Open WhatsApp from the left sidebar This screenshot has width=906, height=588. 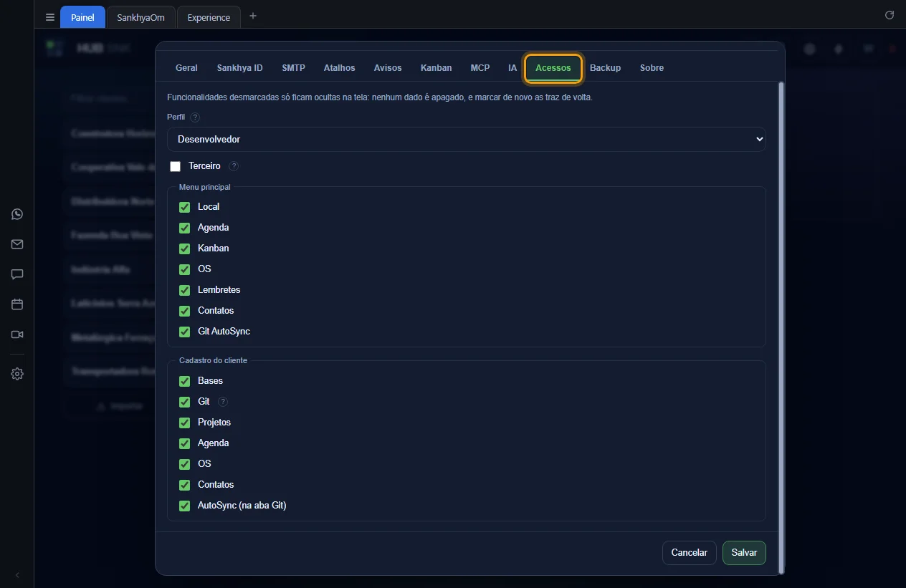point(17,214)
